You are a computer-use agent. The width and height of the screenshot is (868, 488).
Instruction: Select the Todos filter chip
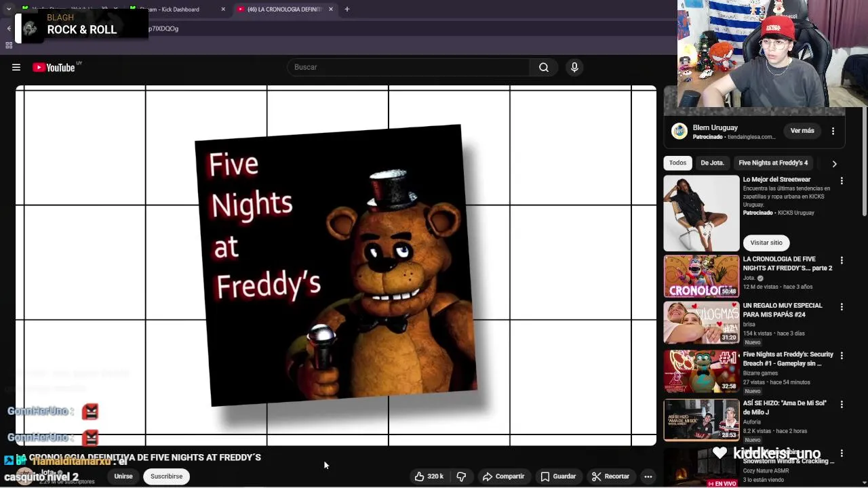[x=678, y=163]
